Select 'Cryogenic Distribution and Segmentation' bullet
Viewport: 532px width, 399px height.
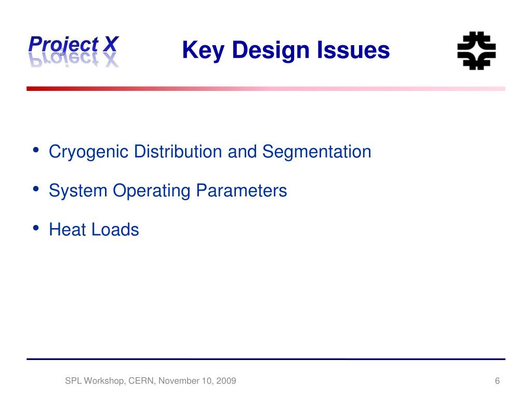click(210, 152)
